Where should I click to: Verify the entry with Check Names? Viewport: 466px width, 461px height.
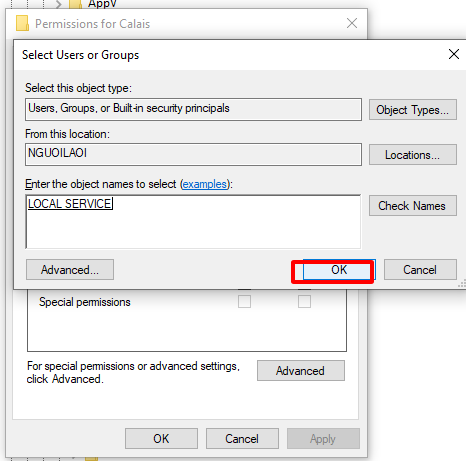[413, 206]
